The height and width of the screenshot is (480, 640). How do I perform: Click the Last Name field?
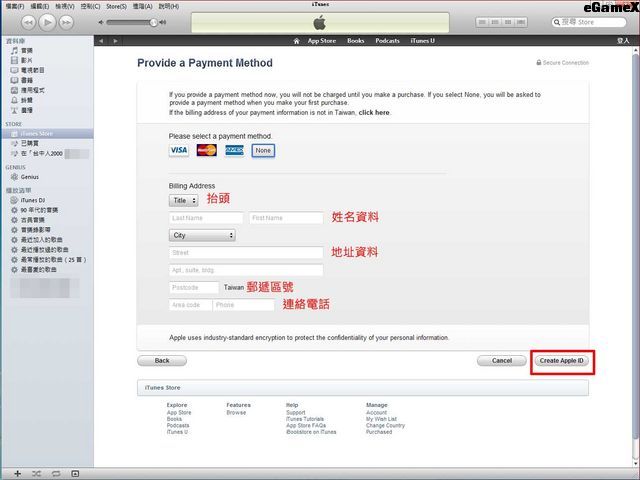tap(206, 218)
